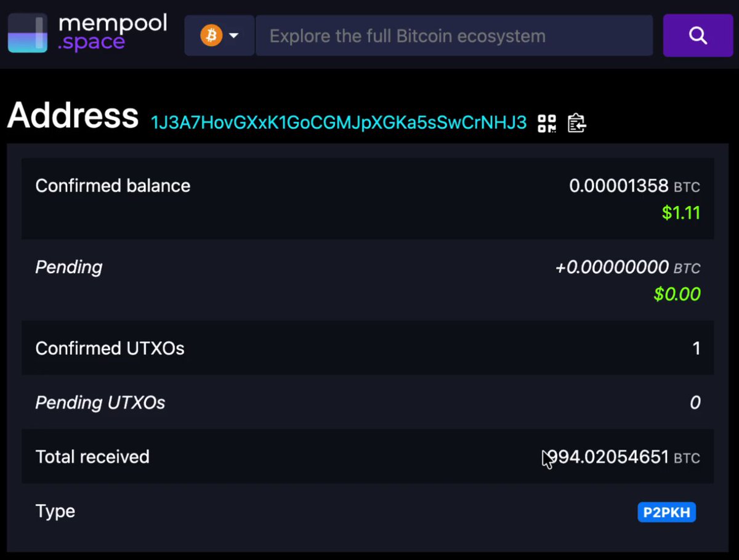Click the orange Bitcoin network icon
739x560 pixels.
[211, 36]
